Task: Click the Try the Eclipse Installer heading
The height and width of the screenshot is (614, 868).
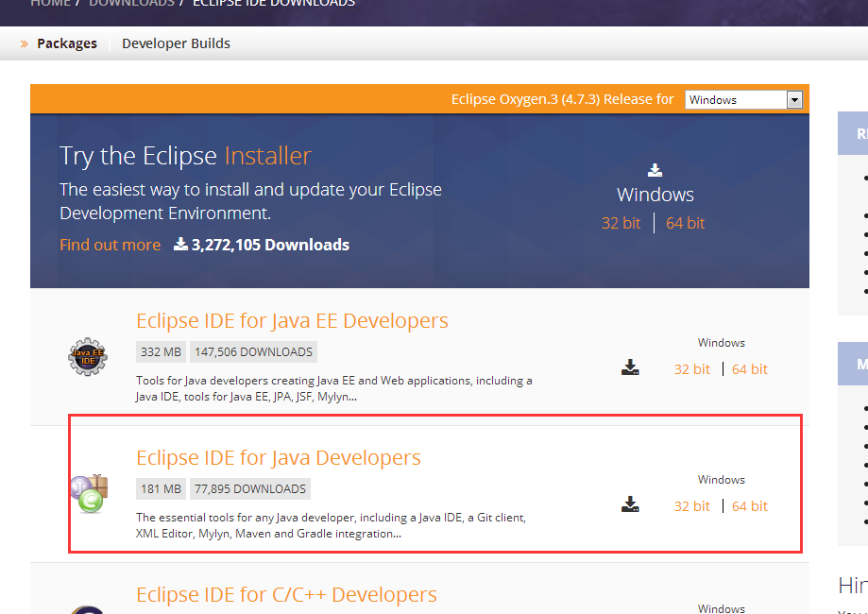Action: pyautogui.click(x=185, y=156)
